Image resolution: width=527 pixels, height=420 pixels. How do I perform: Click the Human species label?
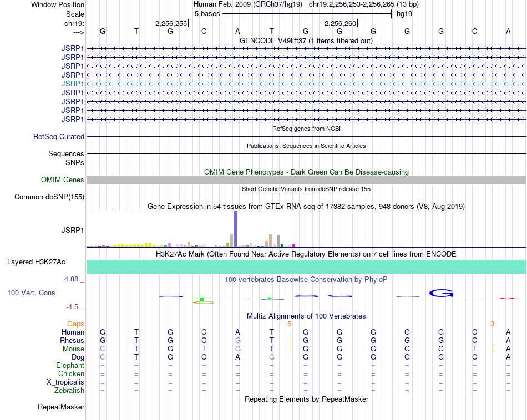pos(73,332)
